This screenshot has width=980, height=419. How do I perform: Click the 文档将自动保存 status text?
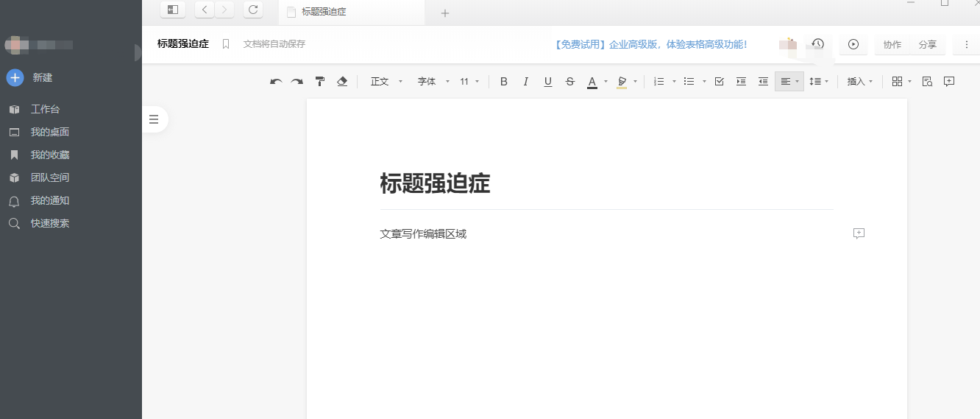[x=274, y=44]
